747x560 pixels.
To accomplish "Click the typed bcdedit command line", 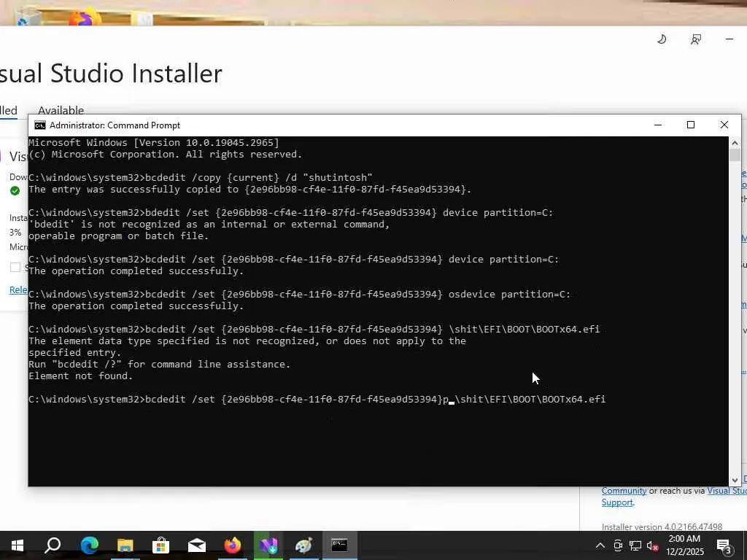I will click(317, 399).
